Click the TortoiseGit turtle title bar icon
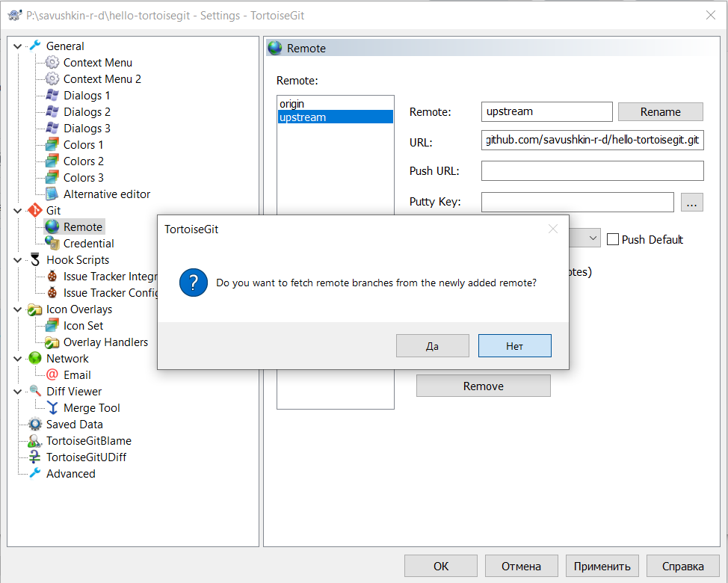 [x=15, y=15]
